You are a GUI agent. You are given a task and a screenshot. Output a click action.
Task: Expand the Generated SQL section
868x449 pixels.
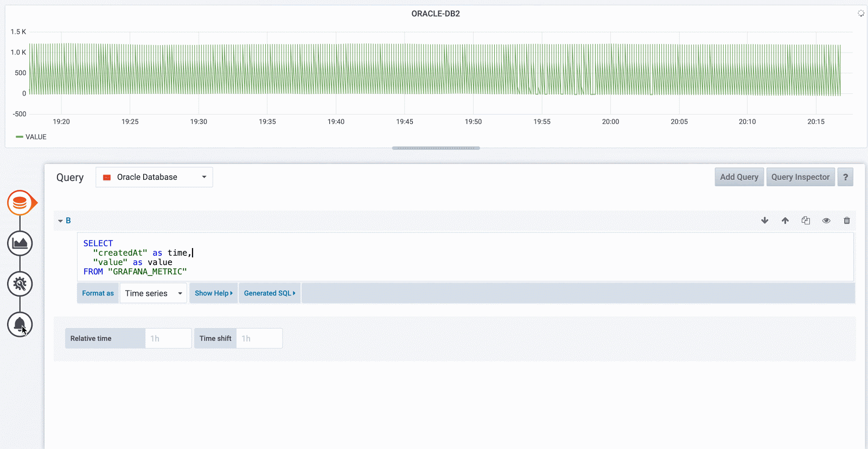click(270, 293)
